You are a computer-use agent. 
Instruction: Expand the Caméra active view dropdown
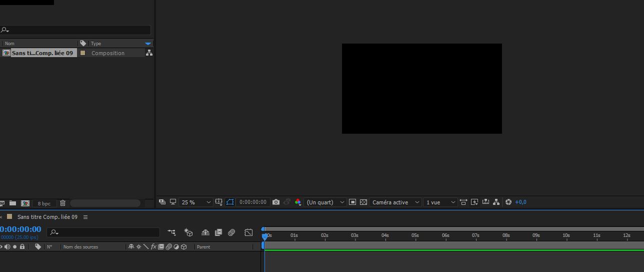(x=395, y=202)
